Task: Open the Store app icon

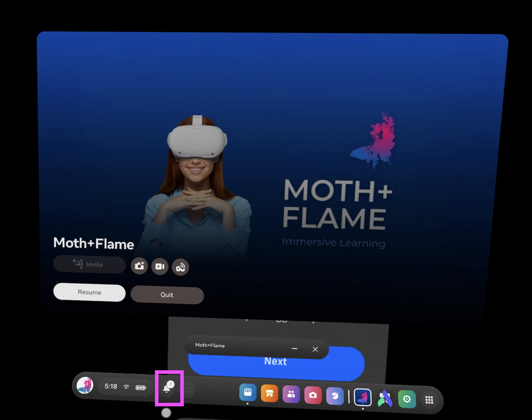Action: [x=270, y=394]
